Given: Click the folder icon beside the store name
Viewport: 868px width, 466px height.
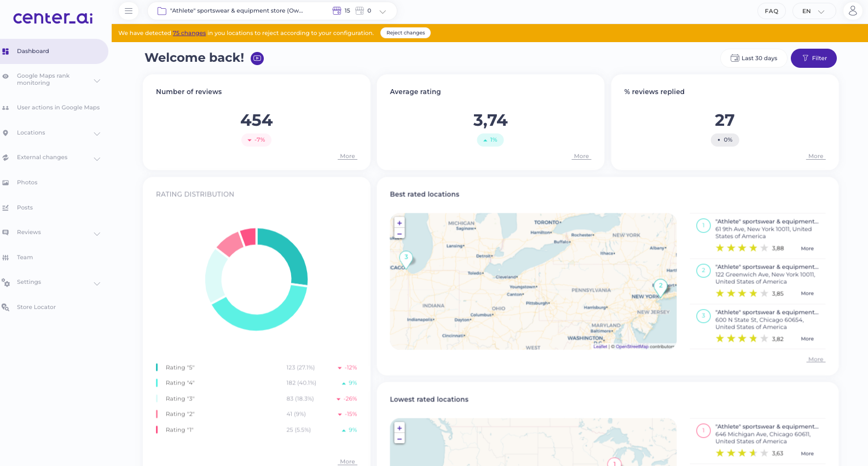Looking at the screenshot, I should (x=162, y=11).
